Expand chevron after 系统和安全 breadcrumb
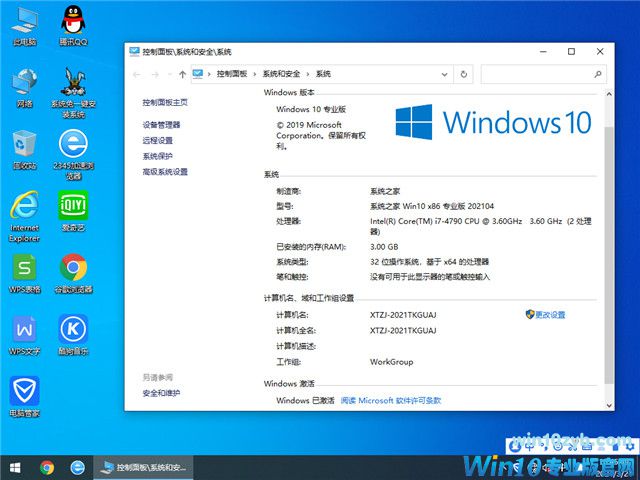640x480 pixels. (308, 74)
